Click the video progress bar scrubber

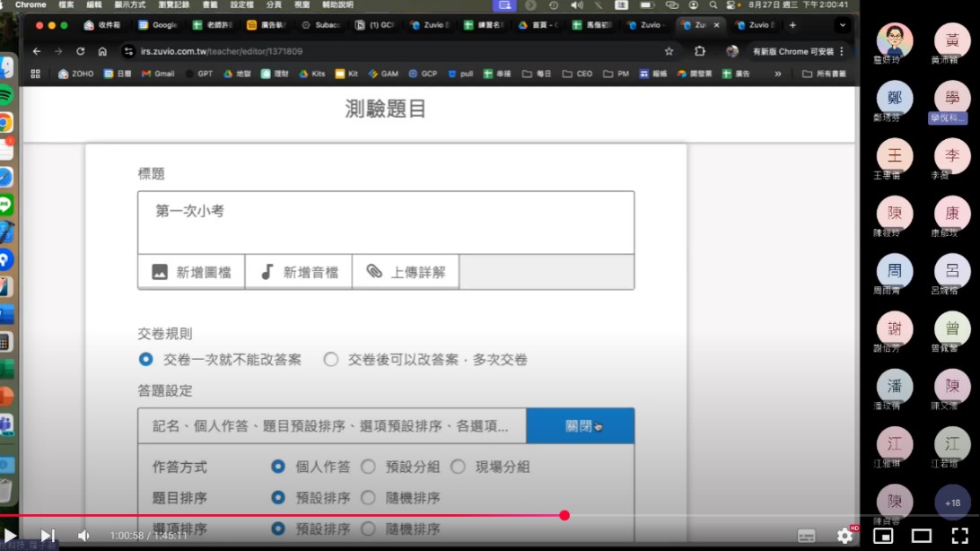[x=564, y=515]
